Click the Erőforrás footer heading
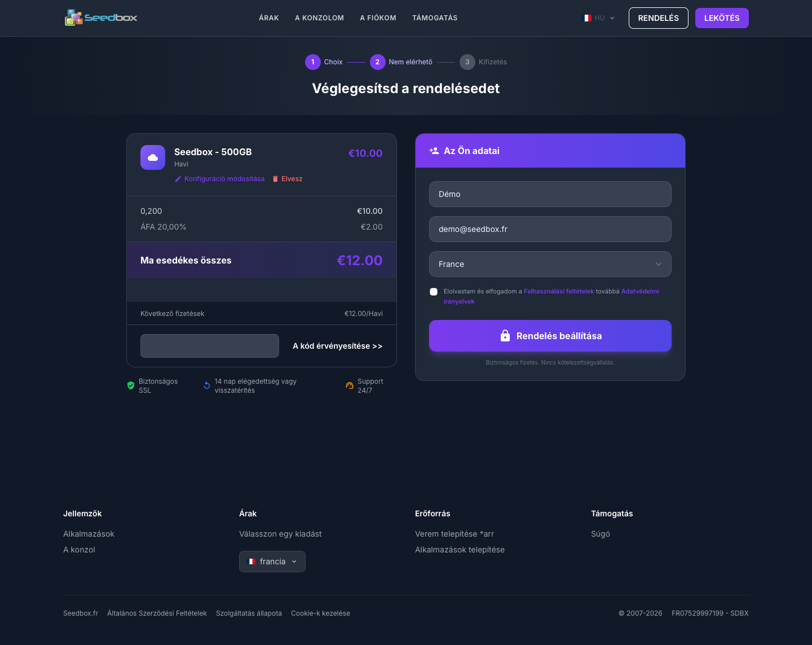Viewport: 812px width, 645px height. point(433,514)
